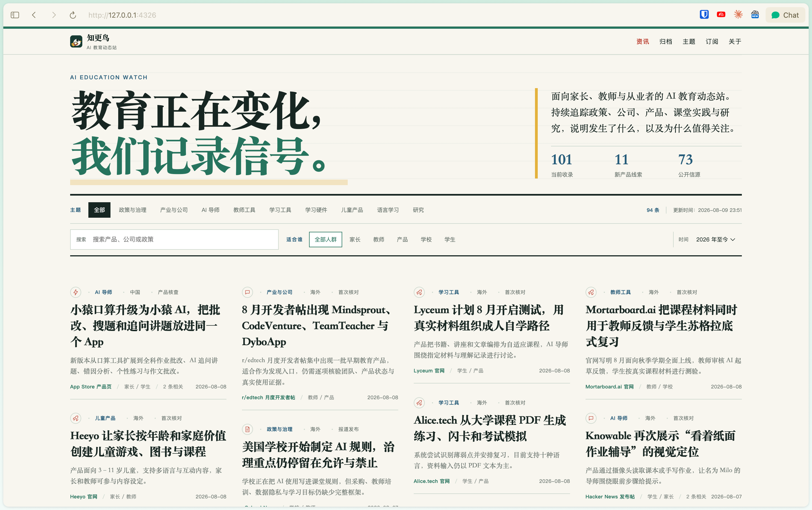Open the 主题 nav item in the header
Image resolution: width=812 pixels, height=510 pixels.
(689, 41)
